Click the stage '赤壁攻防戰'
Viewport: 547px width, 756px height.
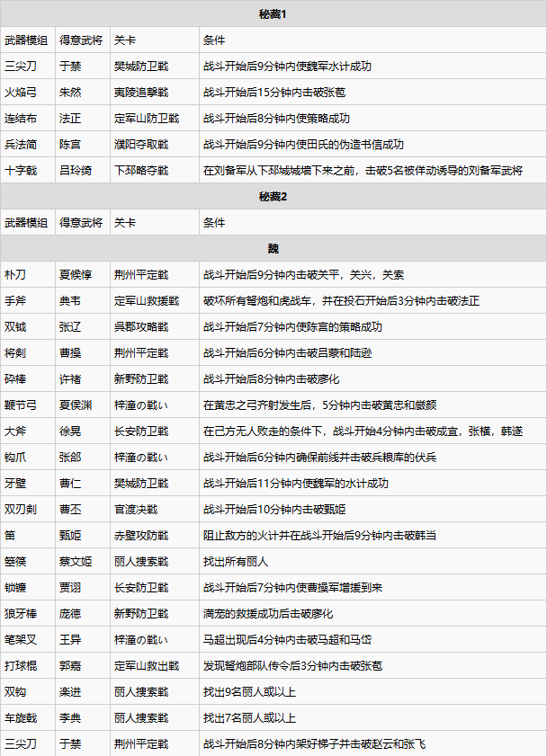click(x=141, y=535)
